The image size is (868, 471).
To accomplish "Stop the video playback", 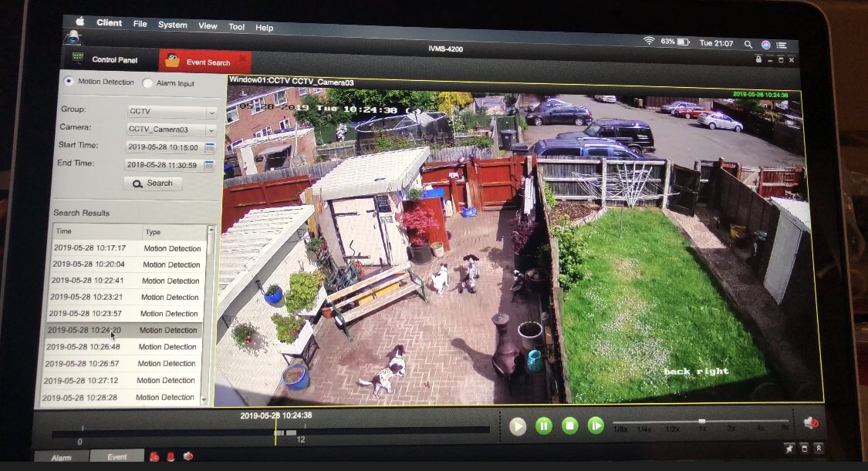I will [x=569, y=426].
